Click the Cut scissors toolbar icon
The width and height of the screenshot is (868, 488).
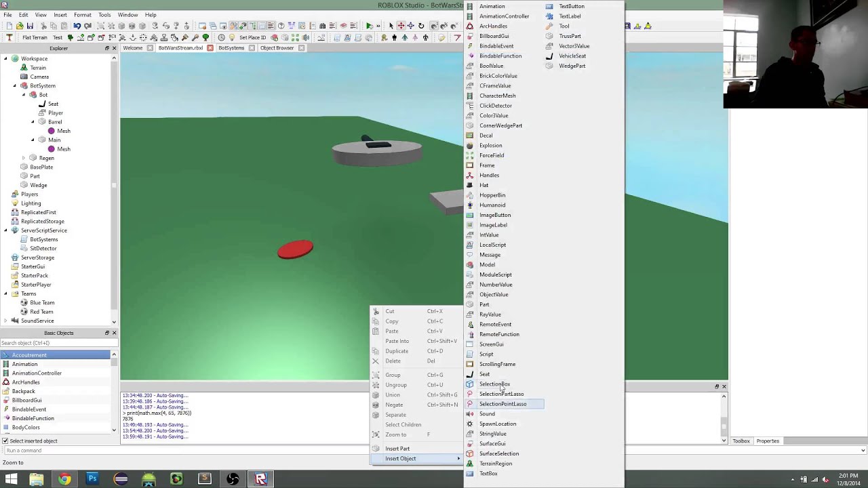(x=44, y=26)
